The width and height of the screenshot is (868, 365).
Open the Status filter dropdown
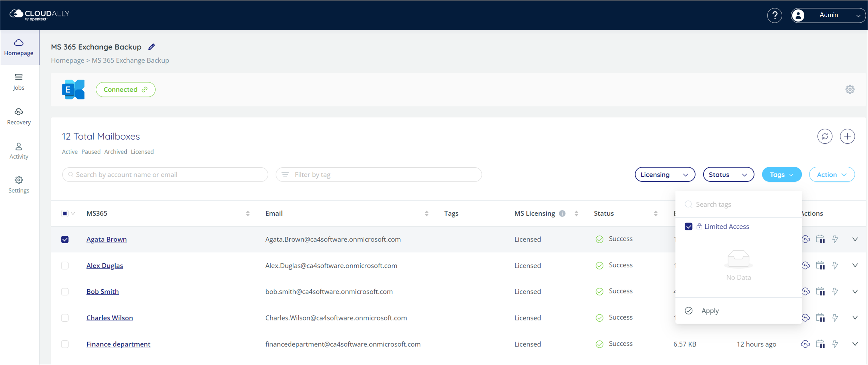pyautogui.click(x=728, y=175)
